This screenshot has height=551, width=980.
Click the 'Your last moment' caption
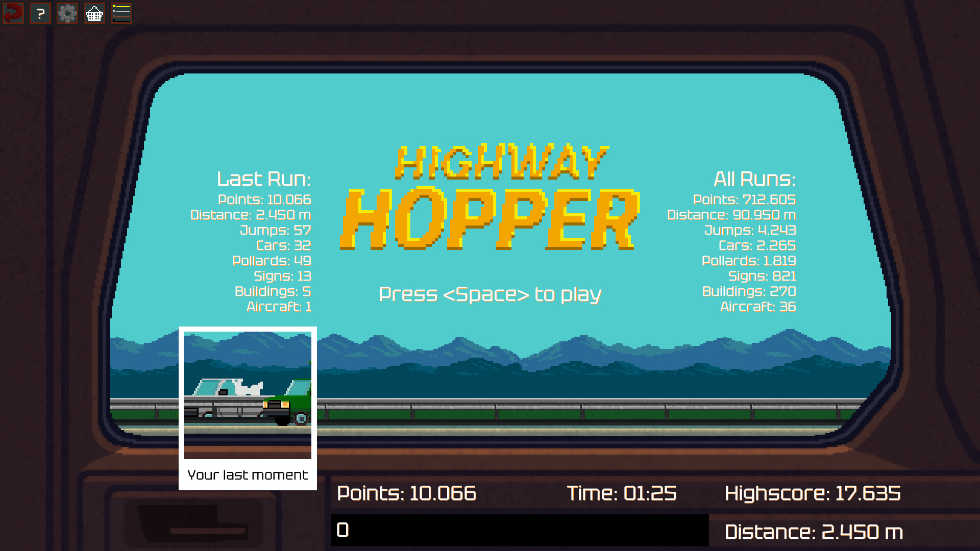point(248,475)
